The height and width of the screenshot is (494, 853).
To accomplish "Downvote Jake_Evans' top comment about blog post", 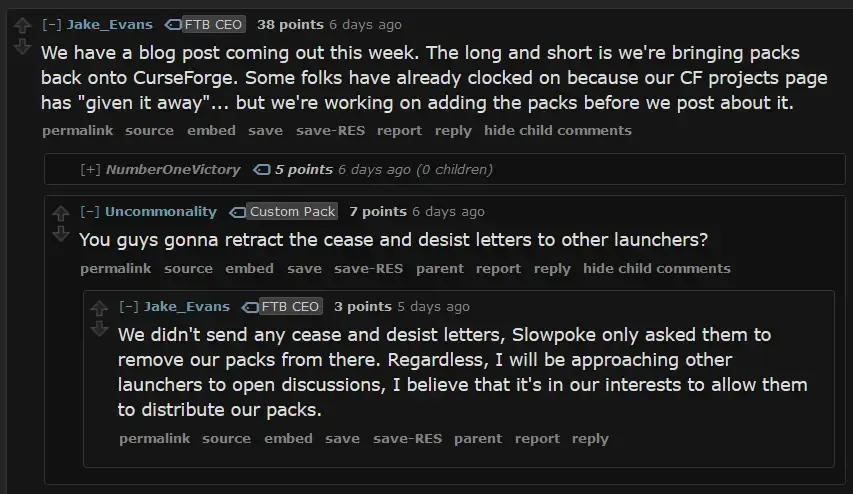I will click(x=22, y=47).
